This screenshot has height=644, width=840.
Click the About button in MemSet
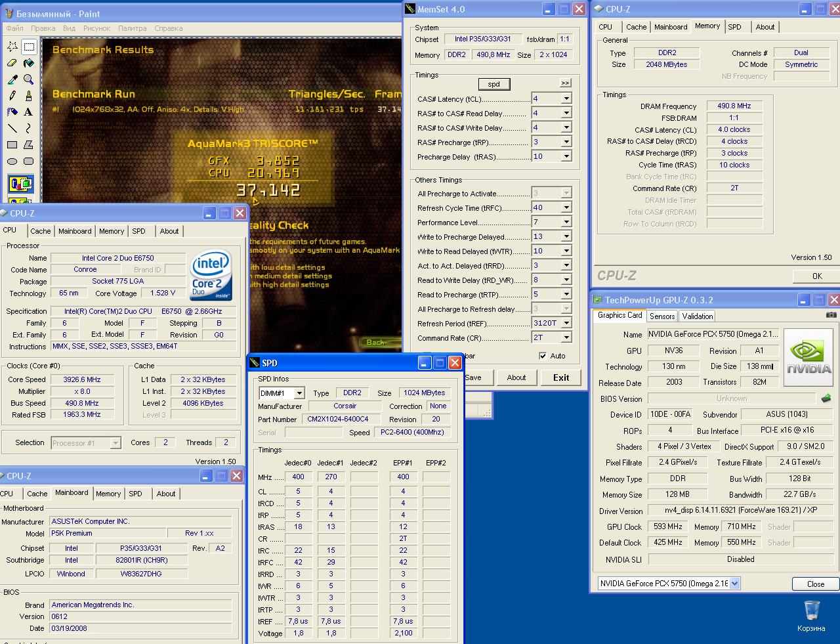pos(516,377)
